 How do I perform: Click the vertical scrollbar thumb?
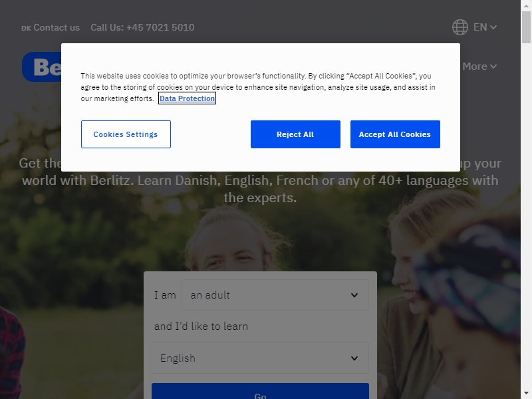[x=526, y=27]
